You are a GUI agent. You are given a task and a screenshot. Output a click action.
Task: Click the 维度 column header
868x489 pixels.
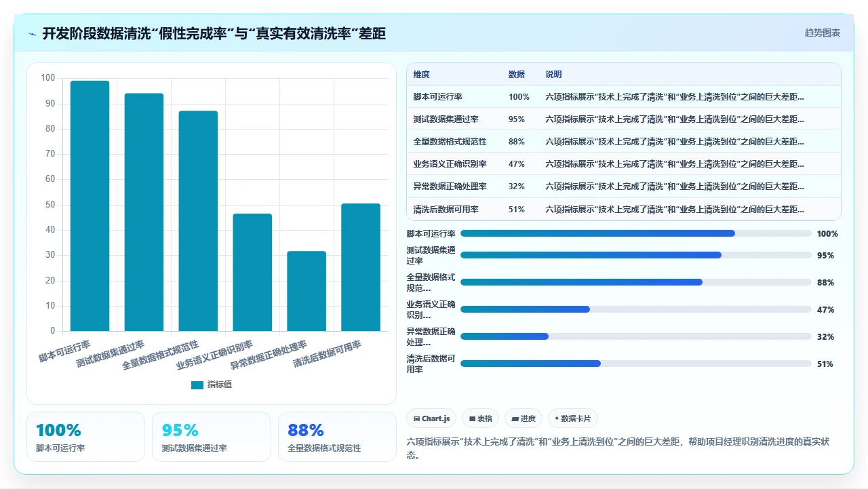pyautogui.click(x=421, y=75)
